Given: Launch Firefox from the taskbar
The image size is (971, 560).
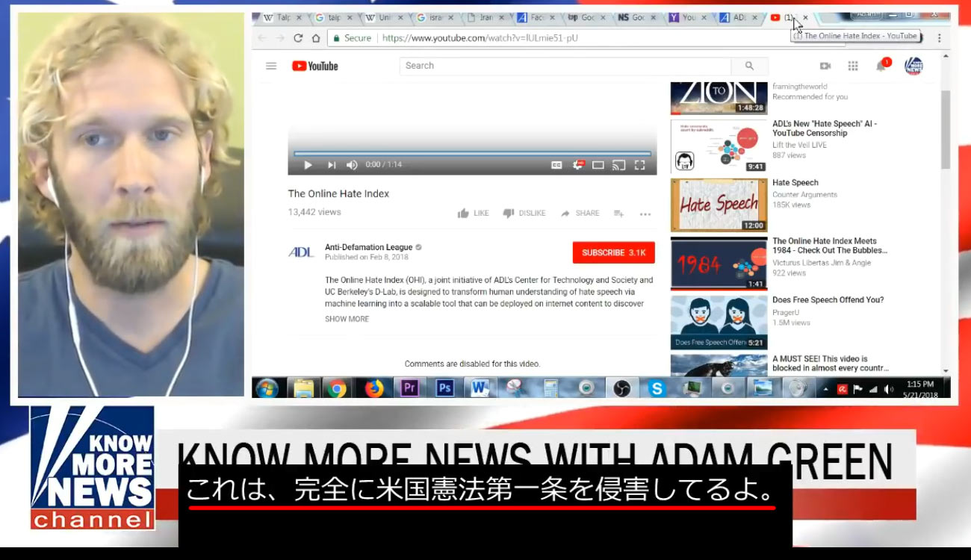Looking at the screenshot, I should (373, 388).
